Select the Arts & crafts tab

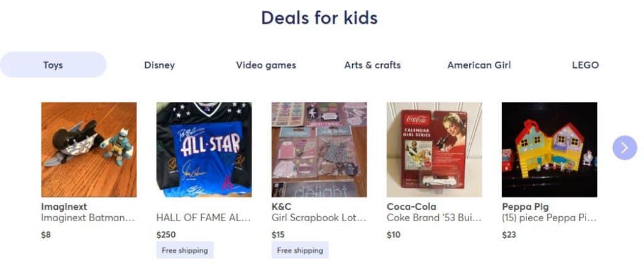click(372, 65)
